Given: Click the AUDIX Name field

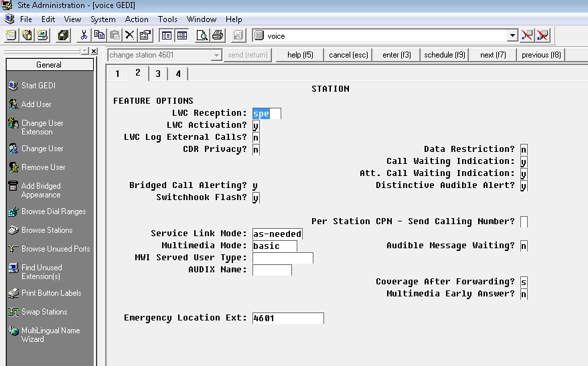Looking at the screenshot, I should (273, 270).
